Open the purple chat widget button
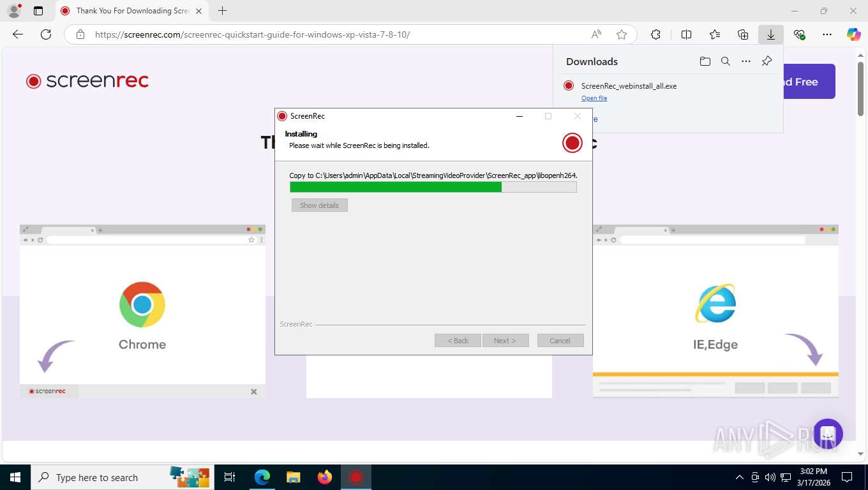The height and width of the screenshot is (490, 868). pyautogui.click(x=828, y=434)
